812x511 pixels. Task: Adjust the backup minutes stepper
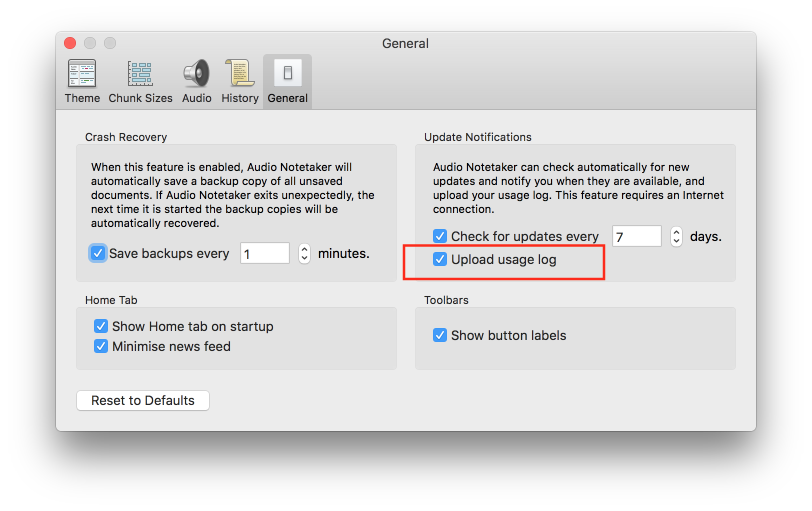(304, 253)
